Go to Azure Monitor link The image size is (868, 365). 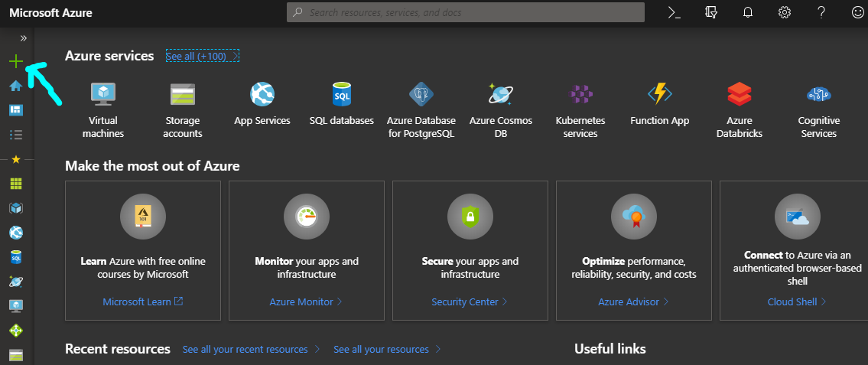click(x=306, y=301)
